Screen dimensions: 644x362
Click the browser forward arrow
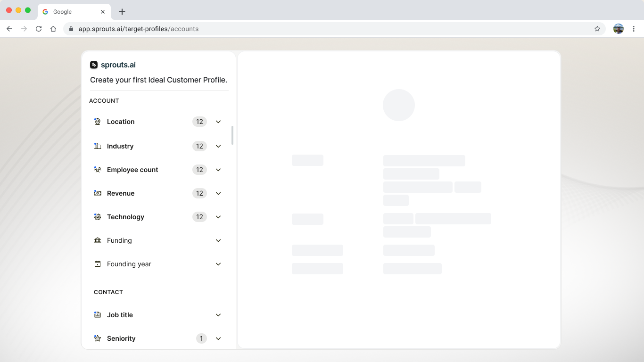pos(24,29)
